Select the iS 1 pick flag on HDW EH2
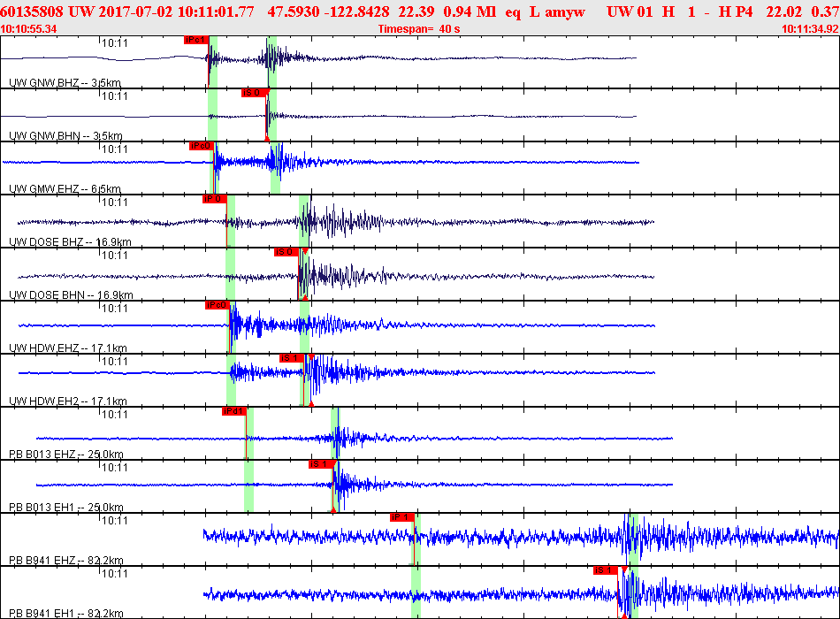The image size is (840, 619). 292,358
